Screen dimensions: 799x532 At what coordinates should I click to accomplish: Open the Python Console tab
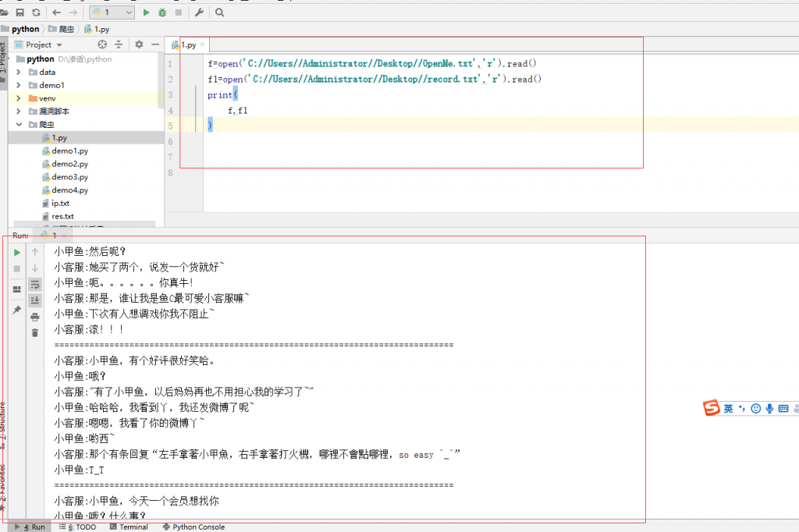click(193, 527)
